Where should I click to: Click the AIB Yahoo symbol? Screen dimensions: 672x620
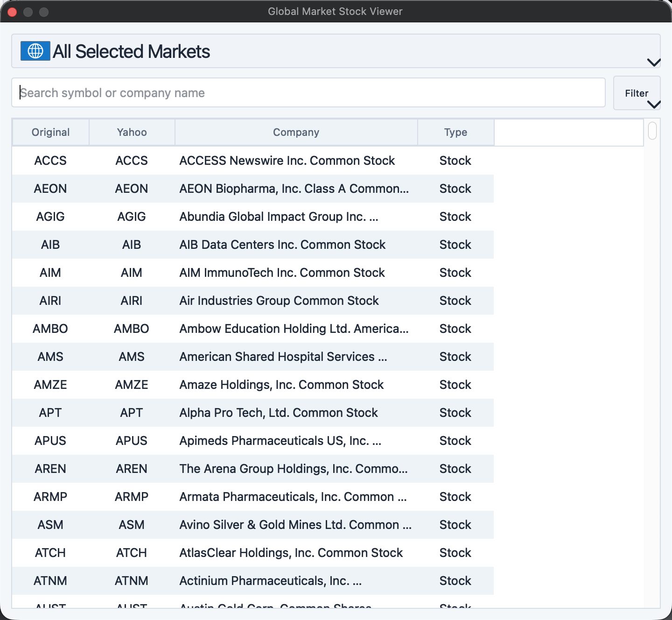pos(132,245)
